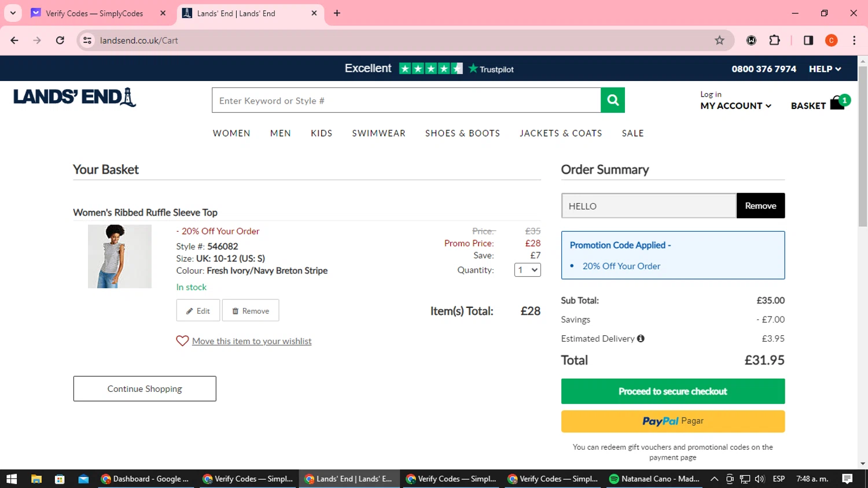Open the Dashboard - Google taskbar window
The image size is (868, 488).
(x=146, y=479)
